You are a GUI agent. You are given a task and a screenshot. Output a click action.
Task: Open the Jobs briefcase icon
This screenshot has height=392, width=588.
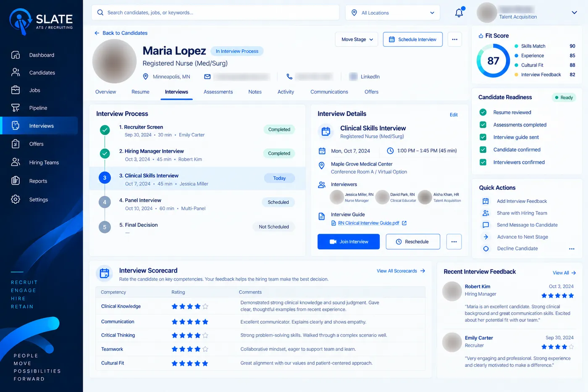(16, 90)
